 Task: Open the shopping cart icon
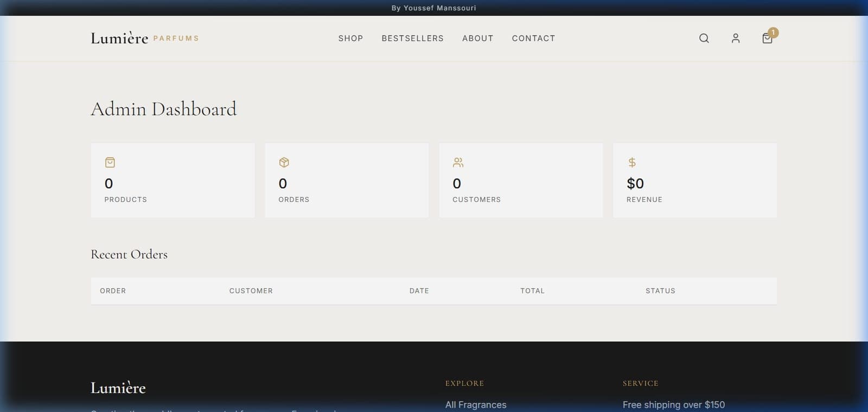[767, 38]
